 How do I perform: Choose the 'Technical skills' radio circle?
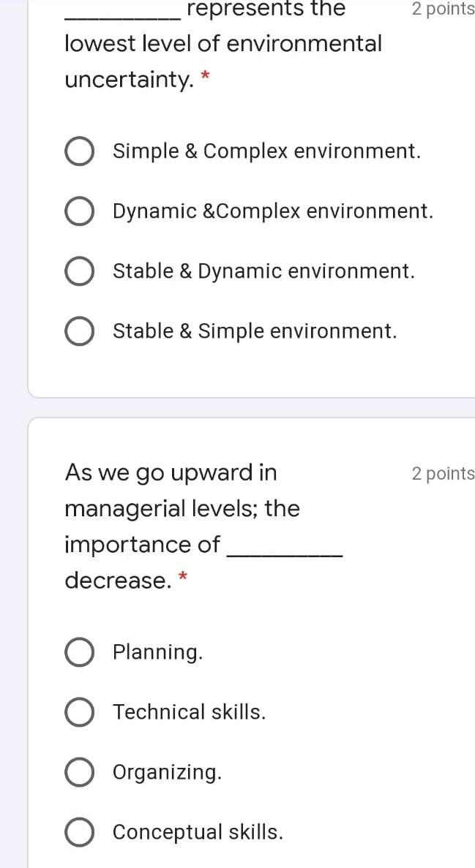(x=78, y=712)
